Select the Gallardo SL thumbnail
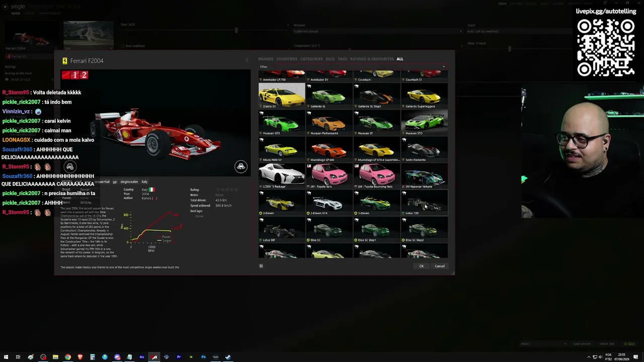This screenshot has width=644, height=362. point(329,96)
